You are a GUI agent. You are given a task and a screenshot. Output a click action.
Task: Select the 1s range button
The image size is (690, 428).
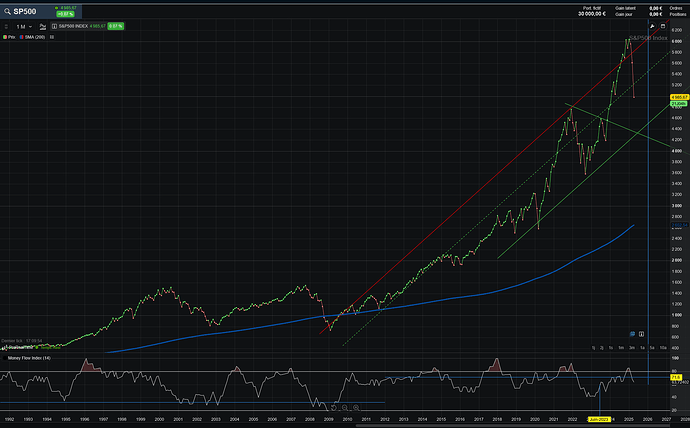(x=611, y=348)
